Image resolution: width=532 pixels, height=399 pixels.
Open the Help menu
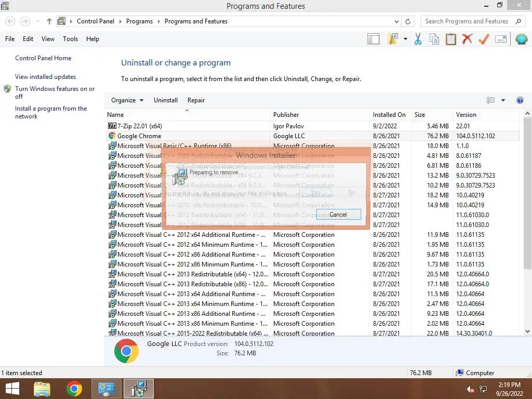click(92, 39)
